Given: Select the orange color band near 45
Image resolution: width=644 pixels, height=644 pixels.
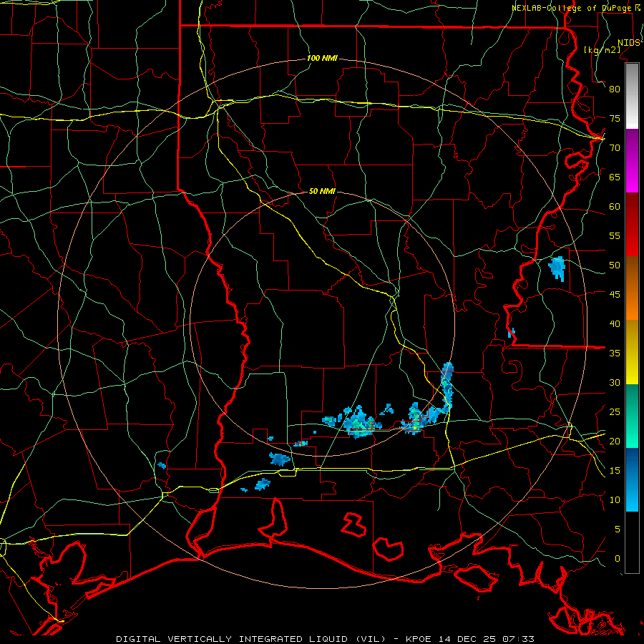Looking at the screenshot, I should (632, 288).
